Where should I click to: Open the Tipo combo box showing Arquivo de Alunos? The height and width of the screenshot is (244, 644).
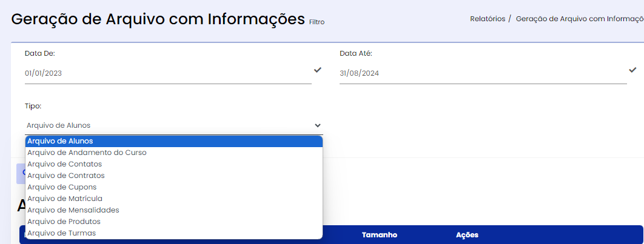[x=173, y=125]
